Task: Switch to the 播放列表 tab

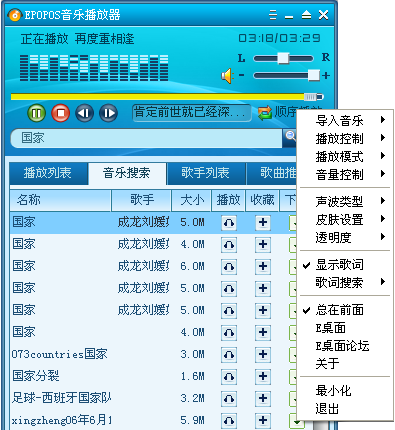Action: [x=48, y=173]
